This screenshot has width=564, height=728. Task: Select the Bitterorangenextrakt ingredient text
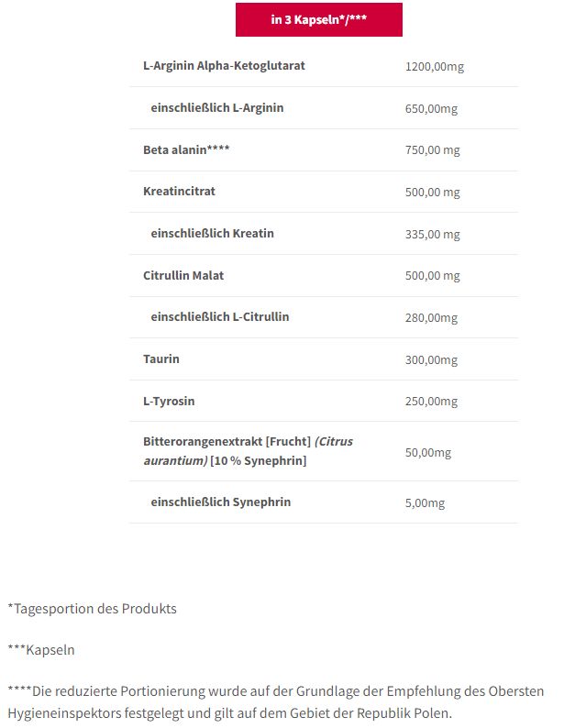pos(248,451)
